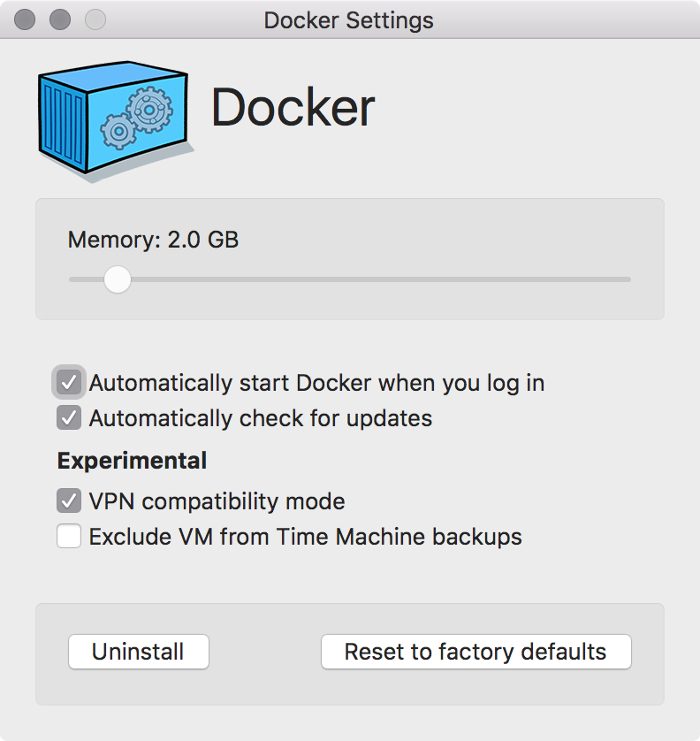Click the greyed-out zoom window button
Image resolution: width=700 pixels, height=741 pixels.
point(95,19)
